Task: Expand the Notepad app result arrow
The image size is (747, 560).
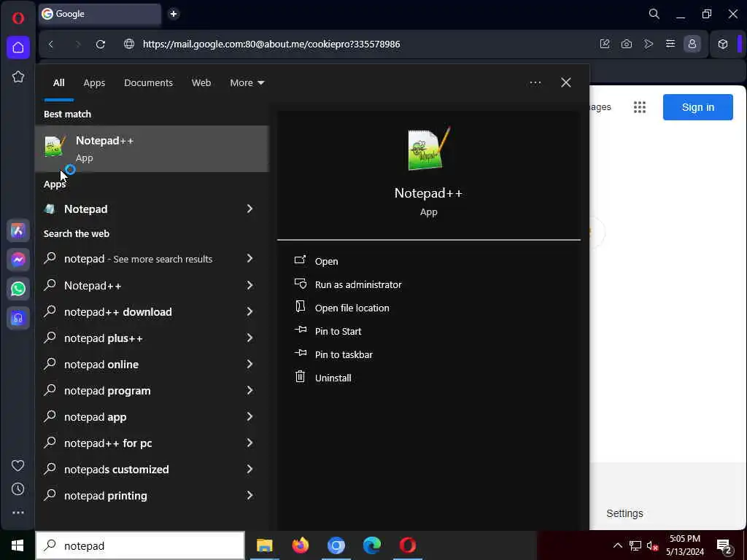Action: click(x=249, y=209)
